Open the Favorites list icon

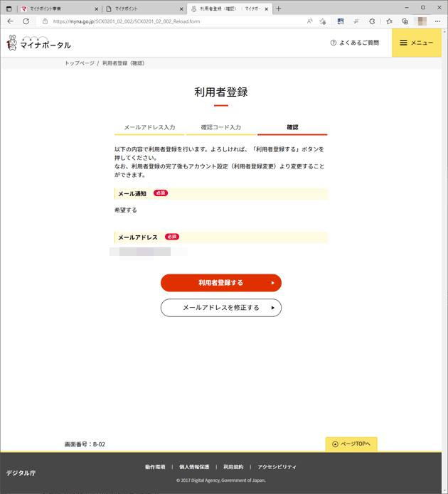point(390,21)
